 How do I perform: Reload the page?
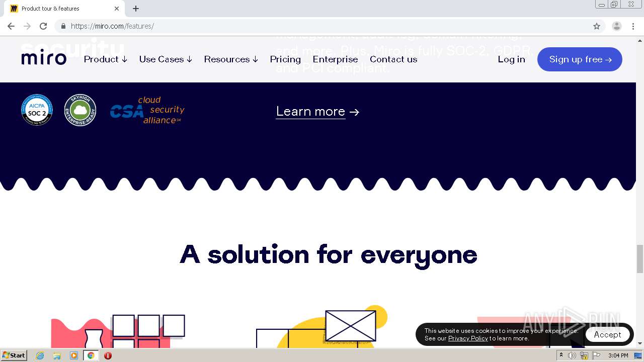pyautogui.click(x=43, y=26)
